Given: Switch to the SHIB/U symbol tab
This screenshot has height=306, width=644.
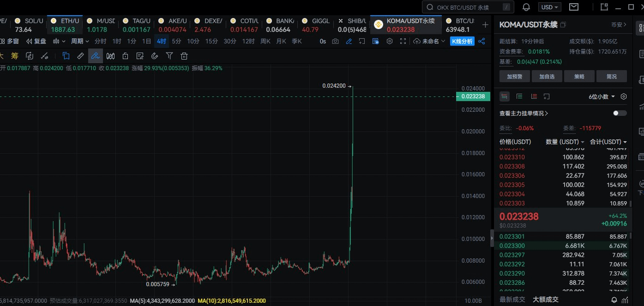Looking at the screenshot, I should pyautogui.click(x=352, y=25).
